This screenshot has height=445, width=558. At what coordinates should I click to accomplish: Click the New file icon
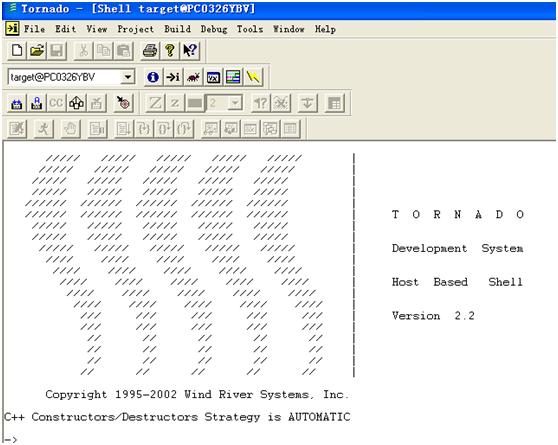coord(17,51)
